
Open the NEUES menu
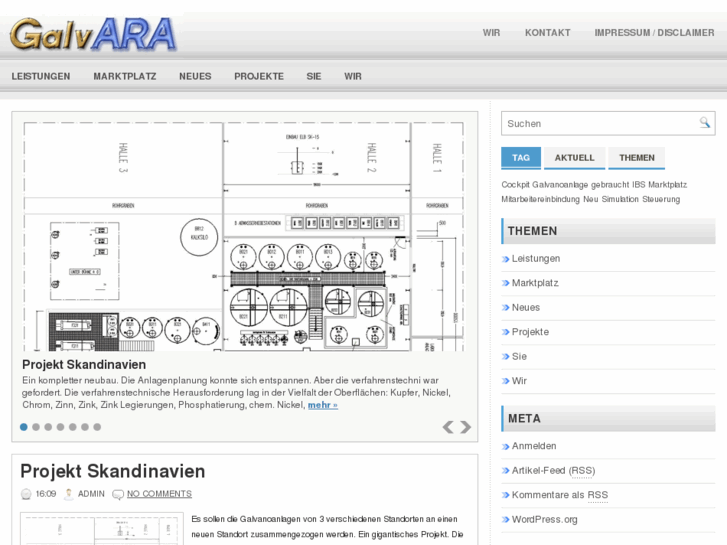pos(195,77)
